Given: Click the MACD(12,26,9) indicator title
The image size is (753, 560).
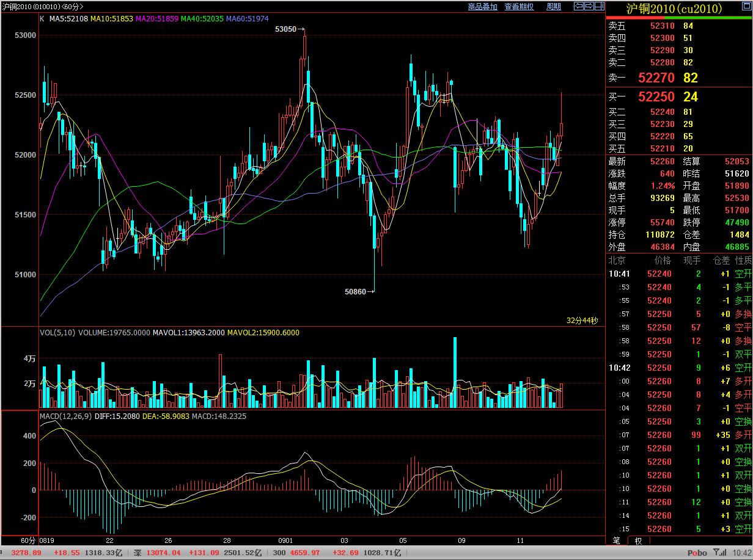Looking at the screenshot, I should tap(65, 416).
